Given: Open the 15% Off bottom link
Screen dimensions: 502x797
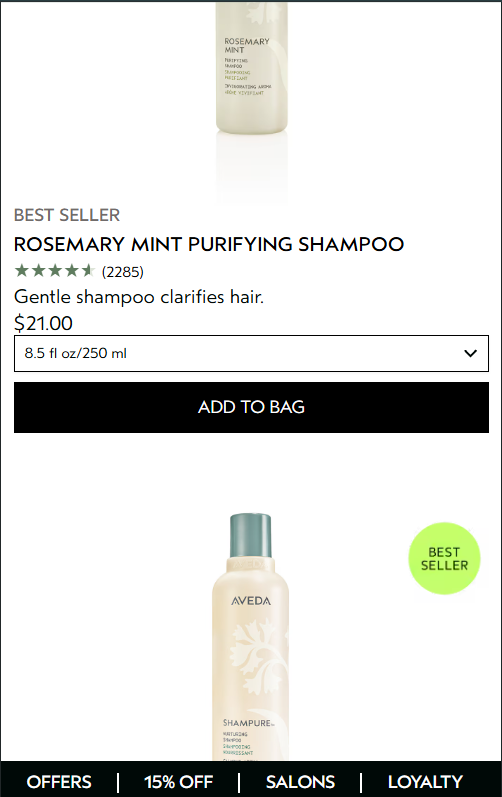Looking at the screenshot, I should pyautogui.click(x=178, y=781).
